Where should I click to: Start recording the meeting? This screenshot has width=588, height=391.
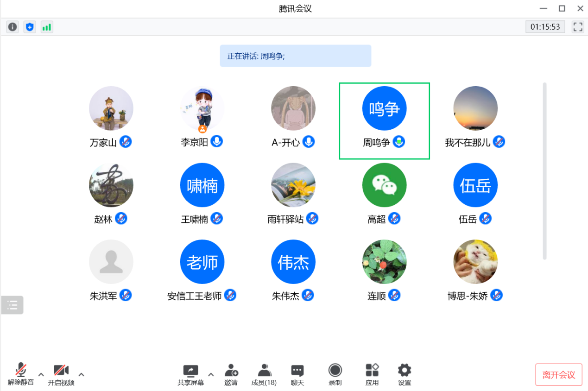click(x=335, y=374)
